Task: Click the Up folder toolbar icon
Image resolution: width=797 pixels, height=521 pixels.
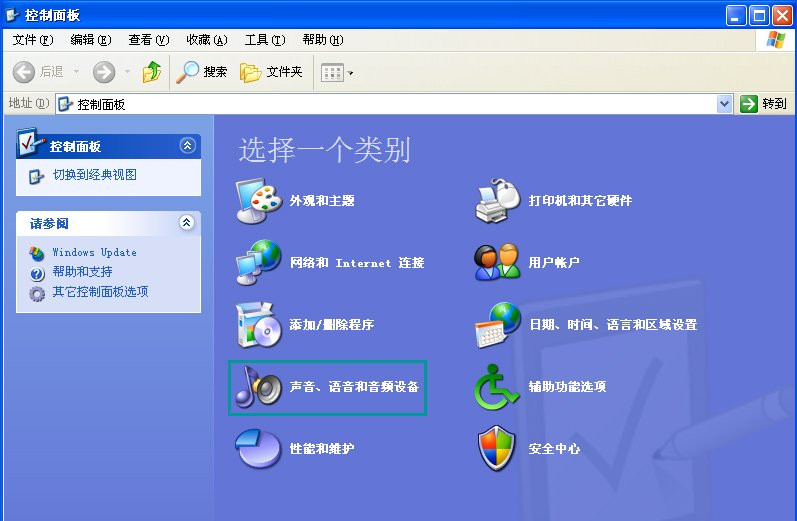Action: [x=151, y=72]
